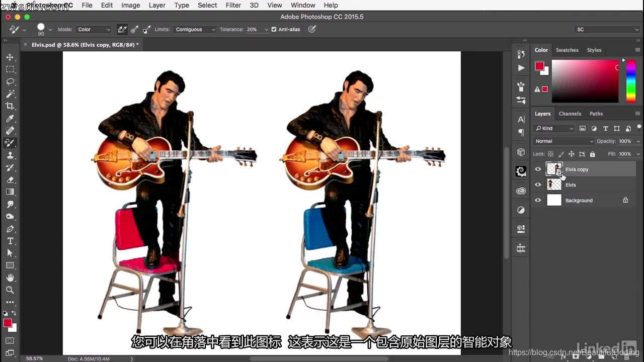The width and height of the screenshot is (644, 362).
Task: Open the layer Kind filter dropdown
Action: point(554,128)
